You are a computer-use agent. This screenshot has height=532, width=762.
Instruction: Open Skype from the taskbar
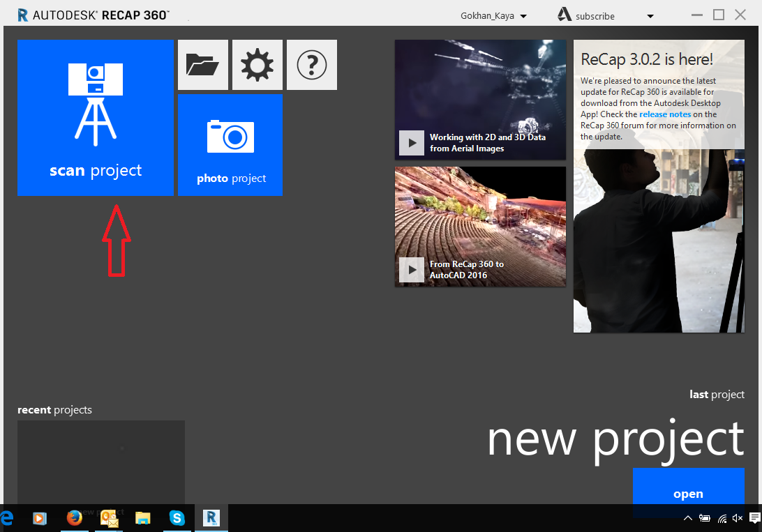pos(177,518)
